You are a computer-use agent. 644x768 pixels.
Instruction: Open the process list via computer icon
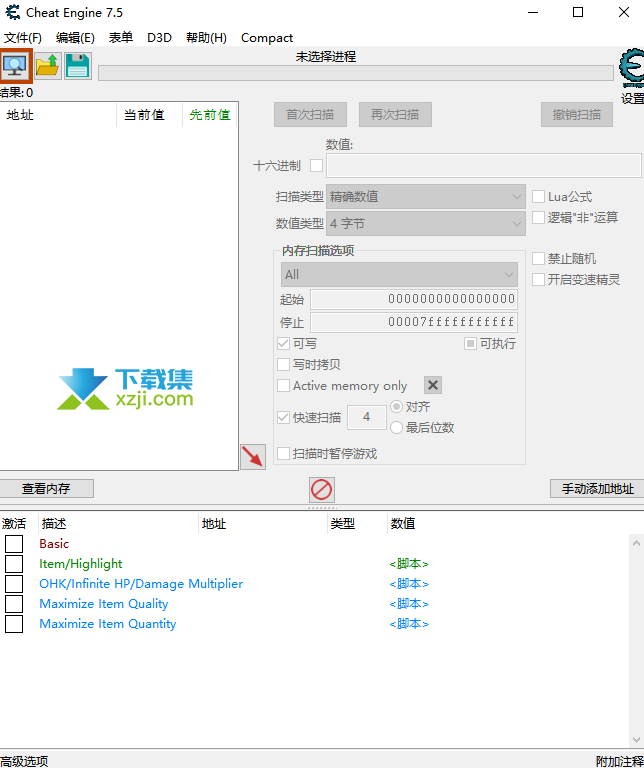pyautogui.click(x=16, y=65)
